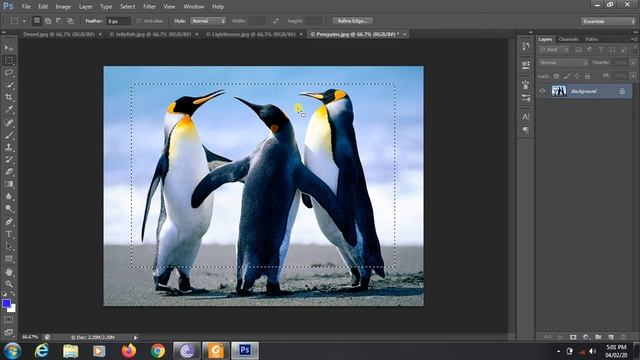Select the Pen tool
The width and height of the screenshot is (640, 360).
[x=9, y=222]
